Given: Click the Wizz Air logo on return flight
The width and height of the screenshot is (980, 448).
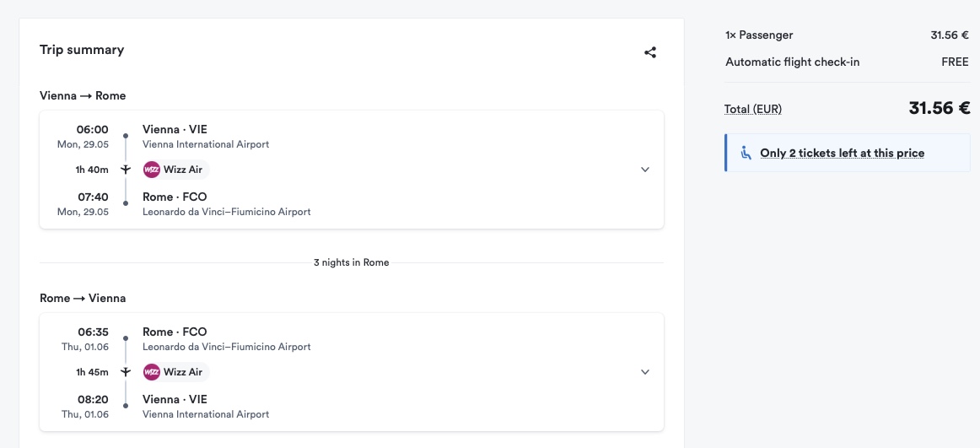Looking at the screenshot, I should pos(152,372).
